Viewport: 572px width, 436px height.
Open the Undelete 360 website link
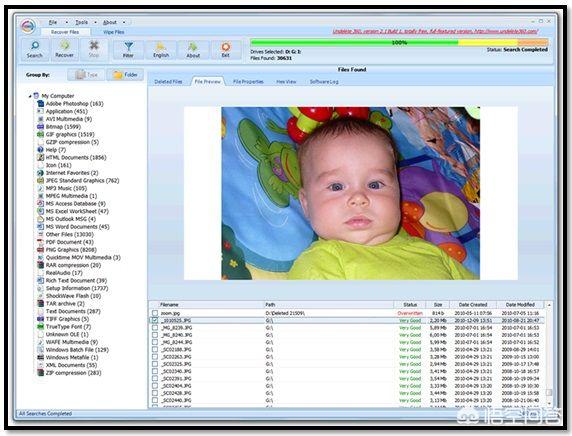click(x=435, y=31)
